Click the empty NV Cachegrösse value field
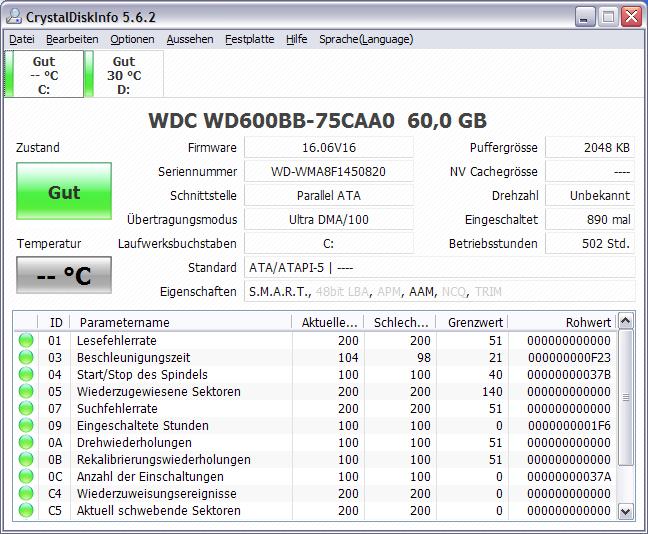 point(590,172)
